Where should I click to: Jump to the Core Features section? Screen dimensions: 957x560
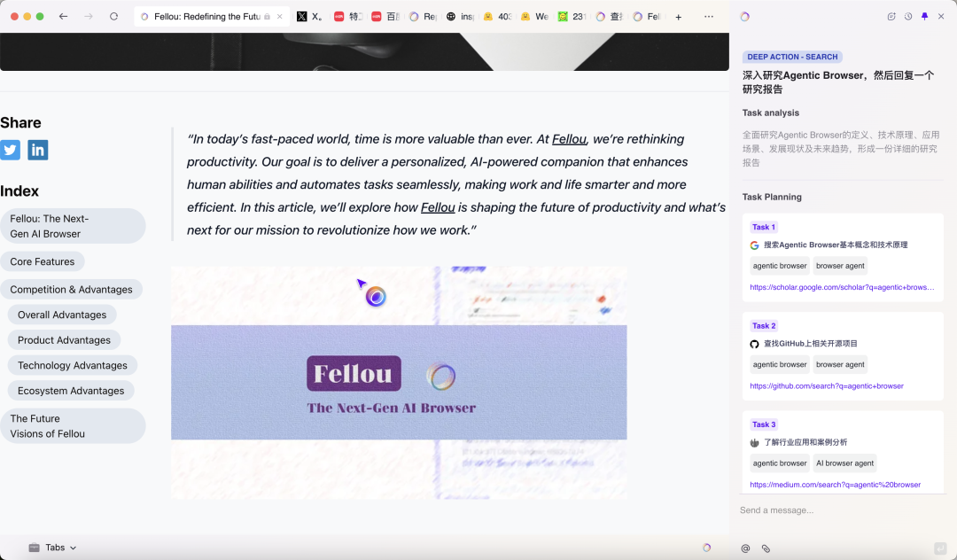pos(43,261)
